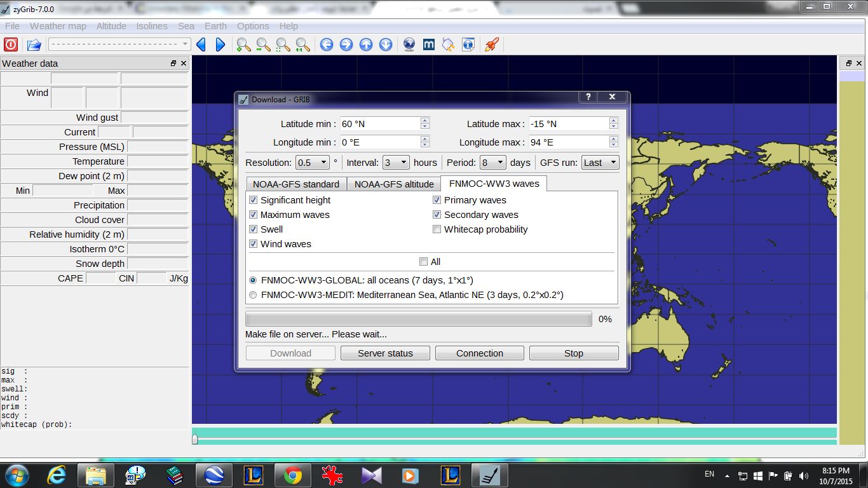Image resolution: width=868 pixels, height=488 pixels.
Task: Click the taskbar volume speaker icon
Action: [804, 475]
